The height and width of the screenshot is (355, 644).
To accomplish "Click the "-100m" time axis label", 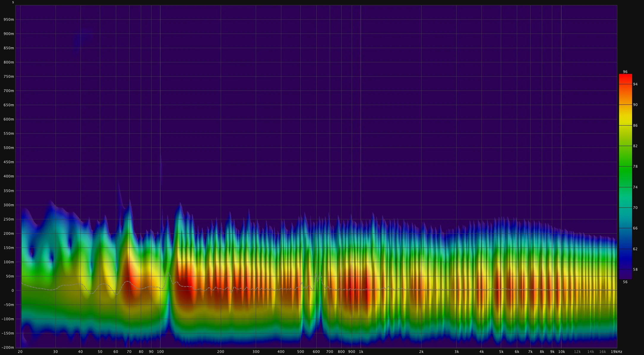I will [x=8, y=319].
